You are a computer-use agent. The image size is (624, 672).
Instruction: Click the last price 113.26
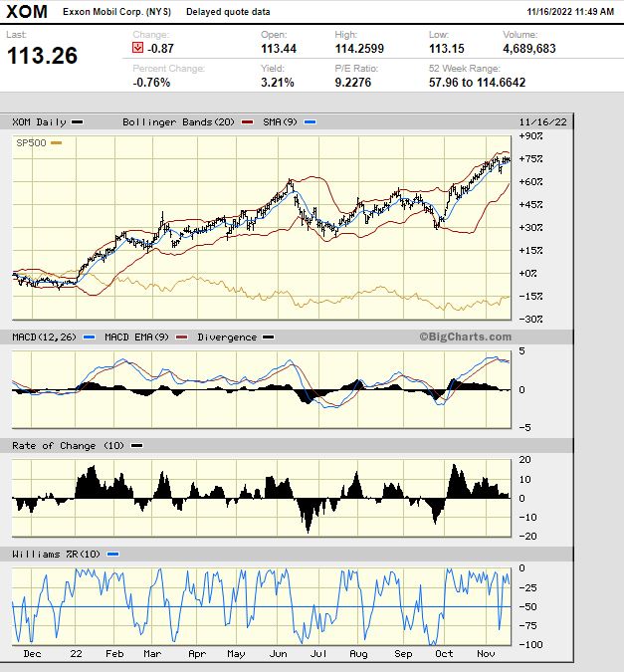43,56
